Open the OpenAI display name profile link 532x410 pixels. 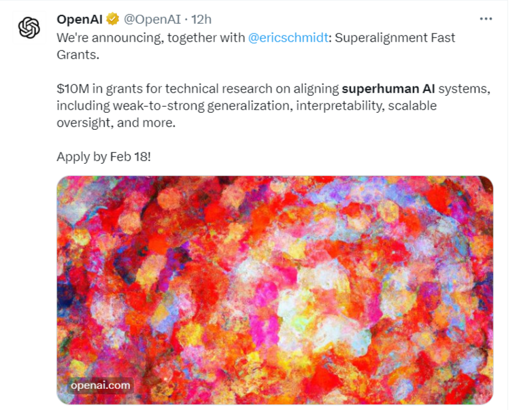tap(80, 19)
